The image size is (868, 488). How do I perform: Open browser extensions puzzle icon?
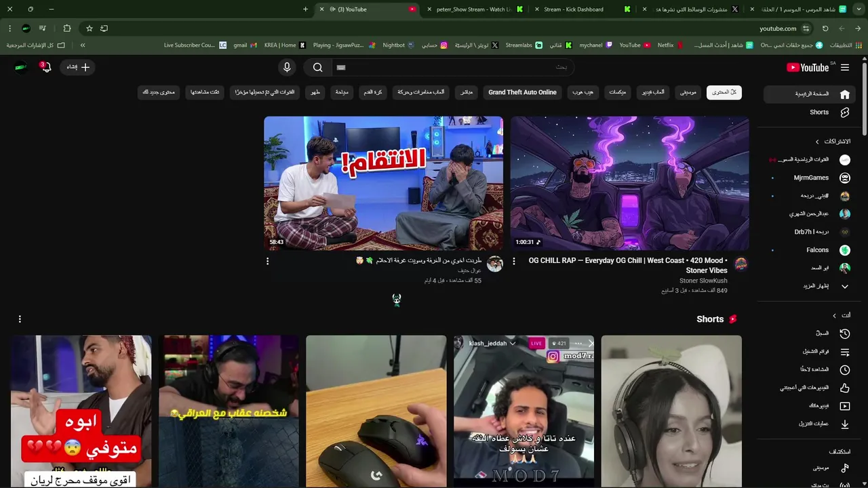click(x=66, y=28)
